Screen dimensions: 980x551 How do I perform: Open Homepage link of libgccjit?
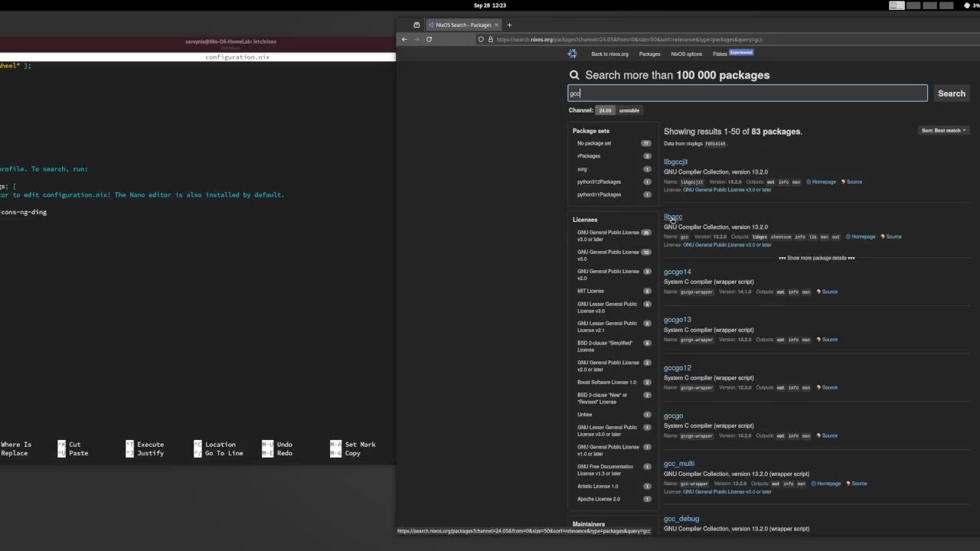821,182
